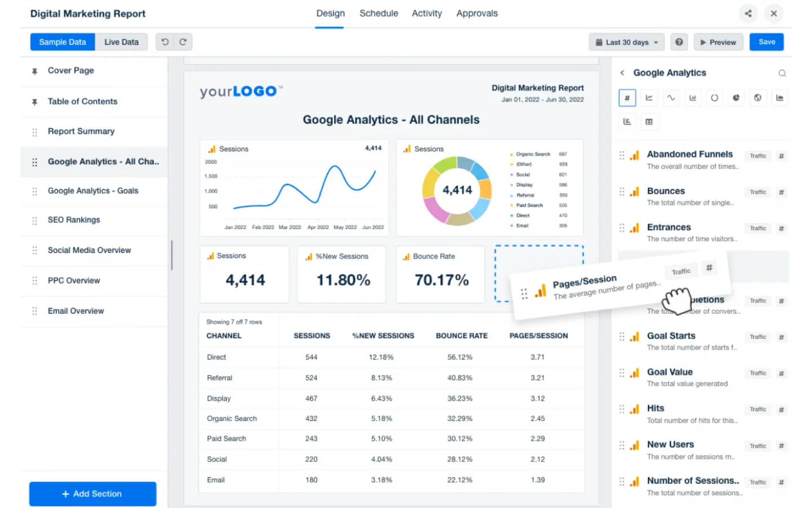Click the undo icon
This screenshot has height=508, width=812.
pyautogui.click(x=164, y=41)
